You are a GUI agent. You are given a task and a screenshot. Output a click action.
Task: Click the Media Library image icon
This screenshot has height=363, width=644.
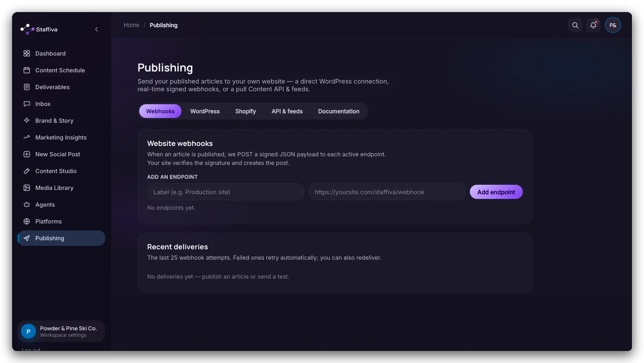27,188
